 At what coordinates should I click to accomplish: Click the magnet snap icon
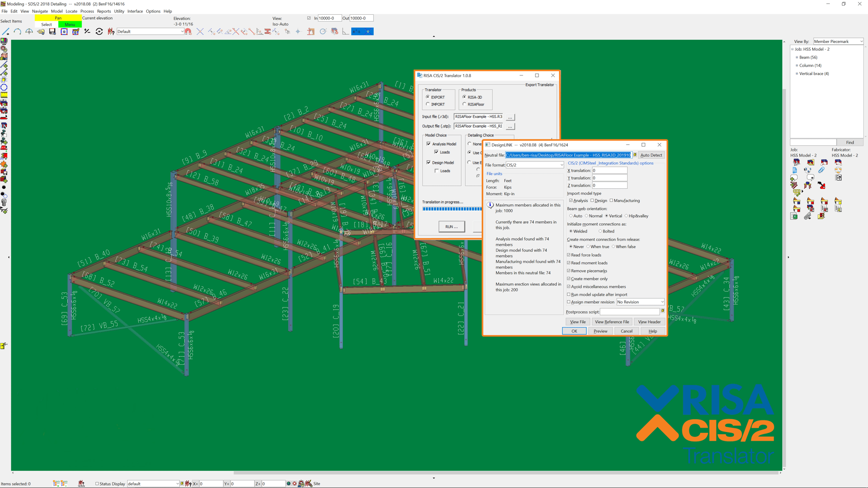pyautogui.click(x=188, y=32)
